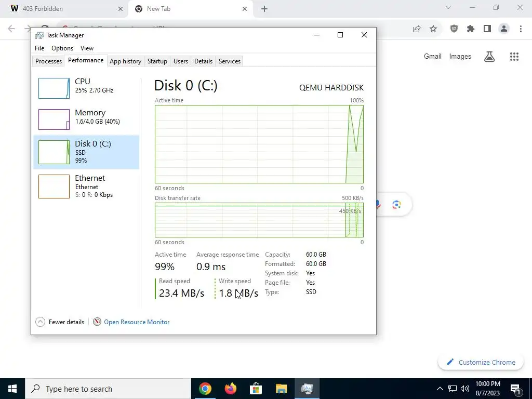This screenshot has height=399, width=532.
Task: Click the disk Active time graph
Action: click(259, 144)
